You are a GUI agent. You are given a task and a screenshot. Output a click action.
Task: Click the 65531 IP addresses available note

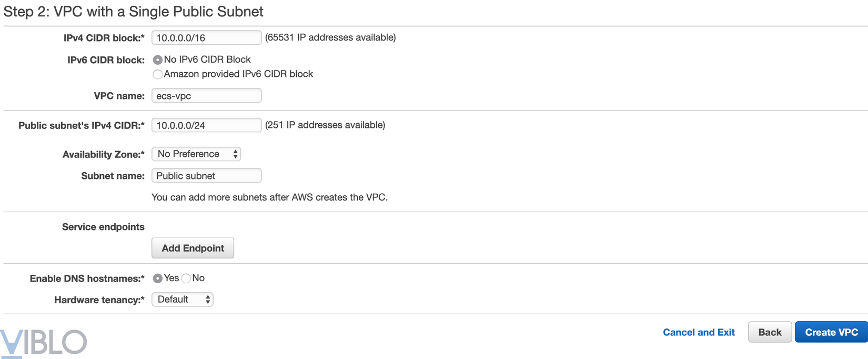[x=330, y=37]
